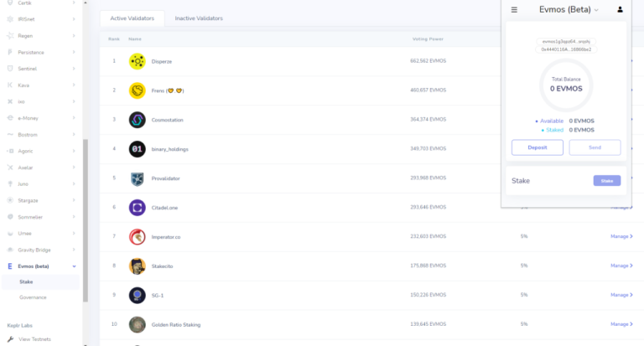644x346 pixels.
Task: Click the Deposit button
Action: click(538, 147)
